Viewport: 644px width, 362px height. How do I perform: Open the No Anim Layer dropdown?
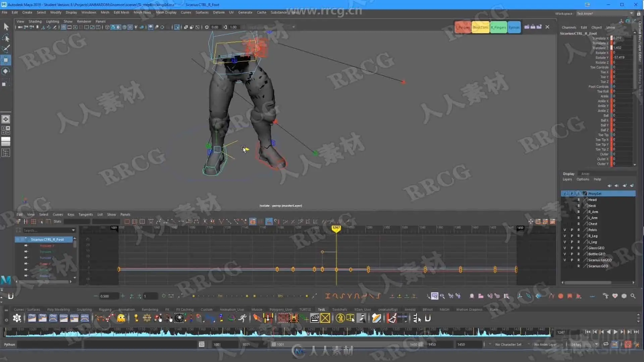coord(545,345)
